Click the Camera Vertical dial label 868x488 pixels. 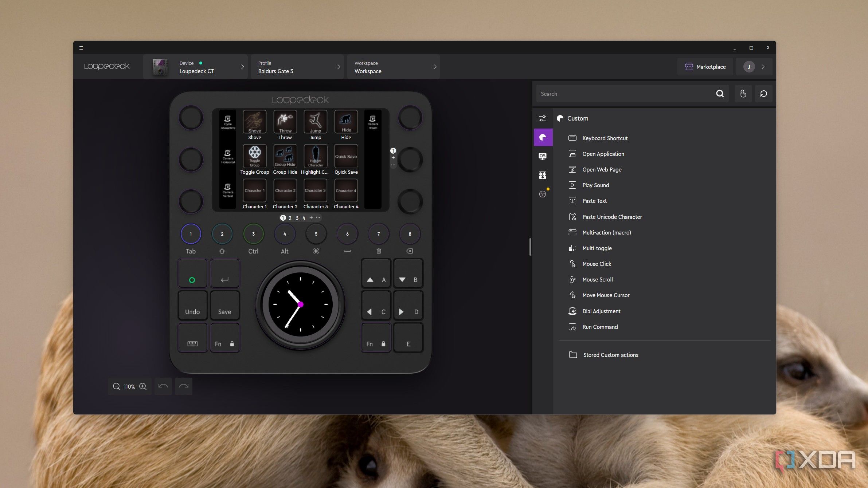pyautogui.click(x=228, y=191)
